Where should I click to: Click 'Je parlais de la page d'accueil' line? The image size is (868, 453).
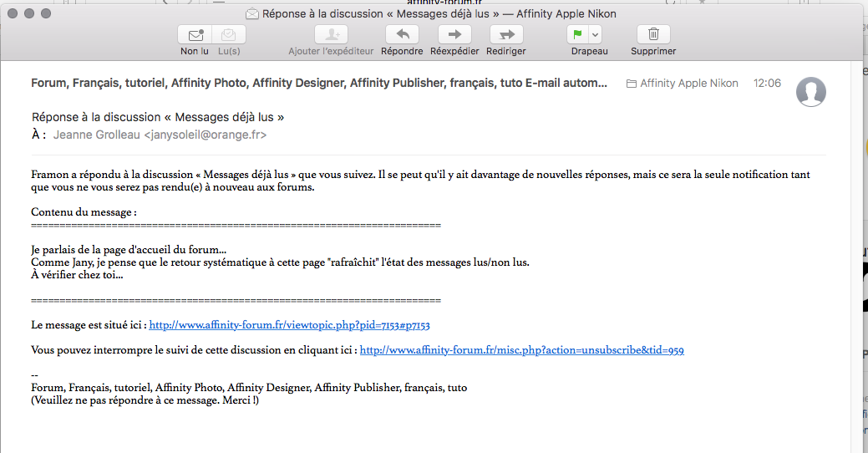click(129, 250)
